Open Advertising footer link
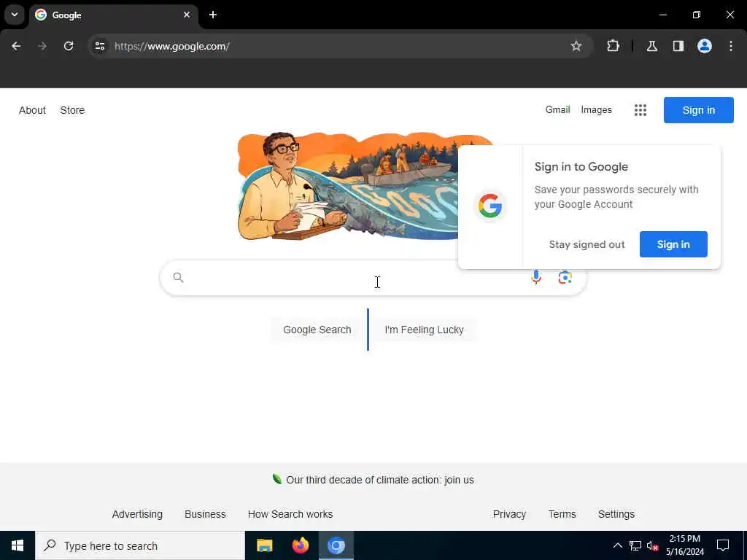Screen dimensions: 747x560 click(x=137, y=514)
